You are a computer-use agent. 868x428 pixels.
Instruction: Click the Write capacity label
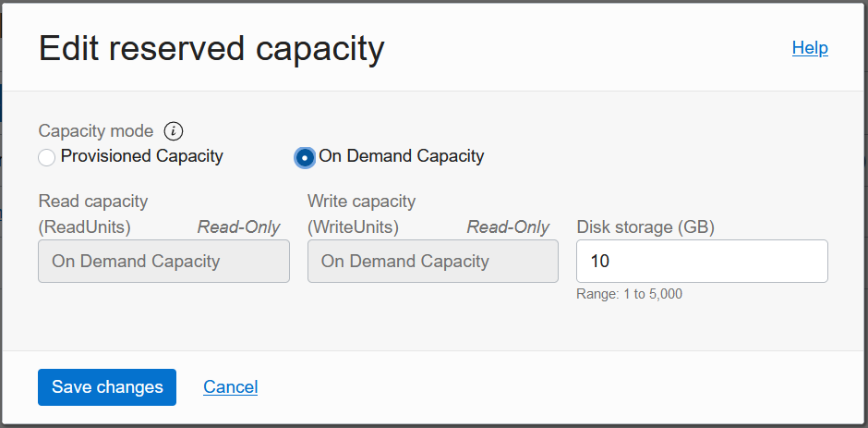362,202
